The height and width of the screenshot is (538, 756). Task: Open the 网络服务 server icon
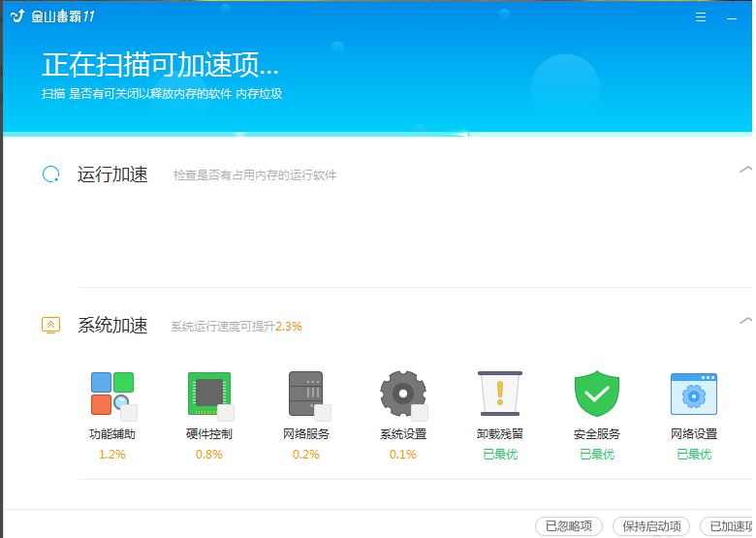(304, 392)
